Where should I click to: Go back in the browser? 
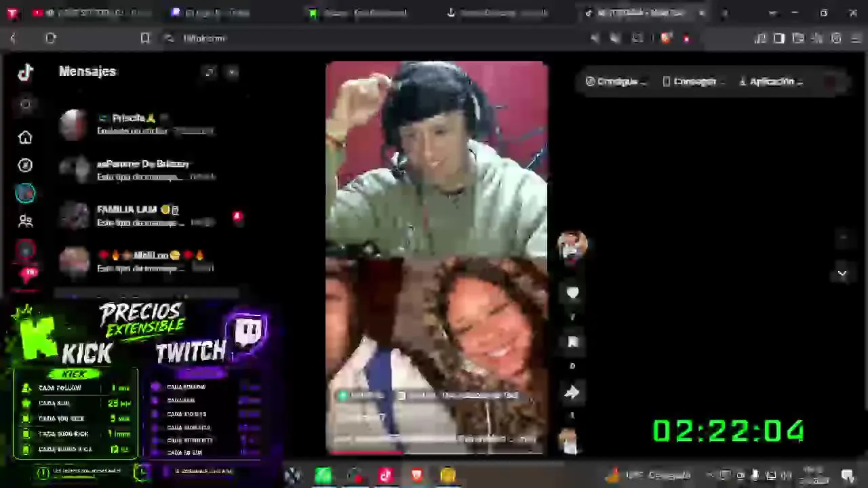point(13,39)
